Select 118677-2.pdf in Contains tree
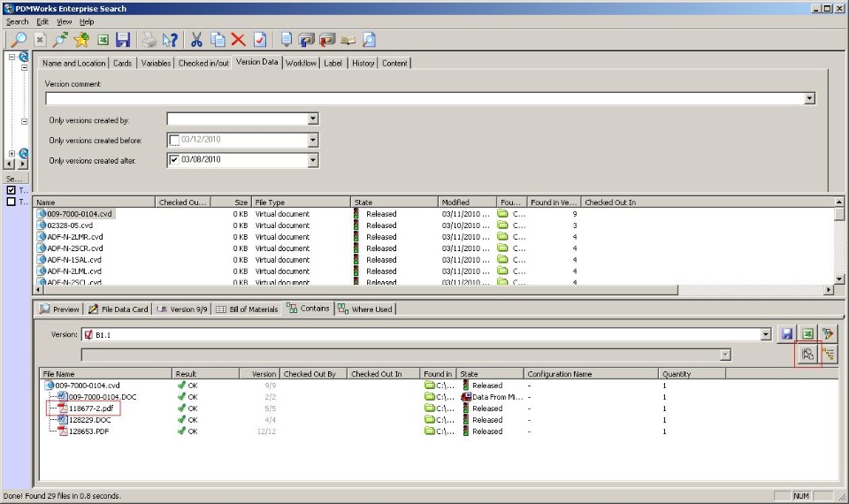This screenshot has width=849, height=504. (91, 409)
